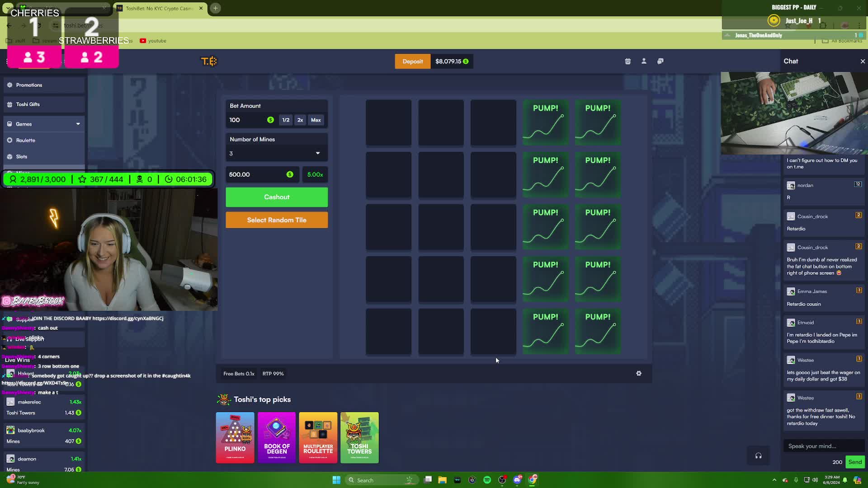The width and height of the screenshot is (868, 488).
Task: Open the user profile icon
Action: [644, 61]
